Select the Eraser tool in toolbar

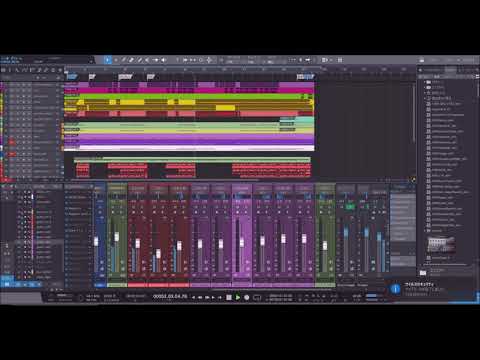pyautogui.click(x=131, y=60)
